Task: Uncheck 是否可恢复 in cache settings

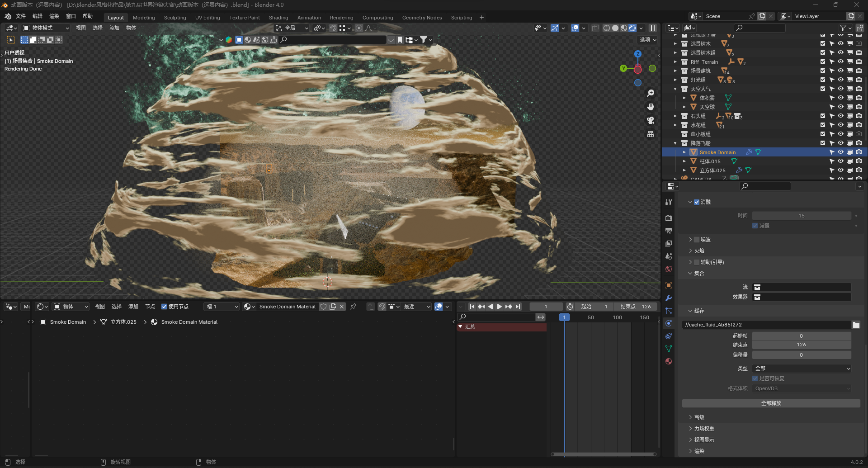Action: pyautogui.click(x=755, y=378)
